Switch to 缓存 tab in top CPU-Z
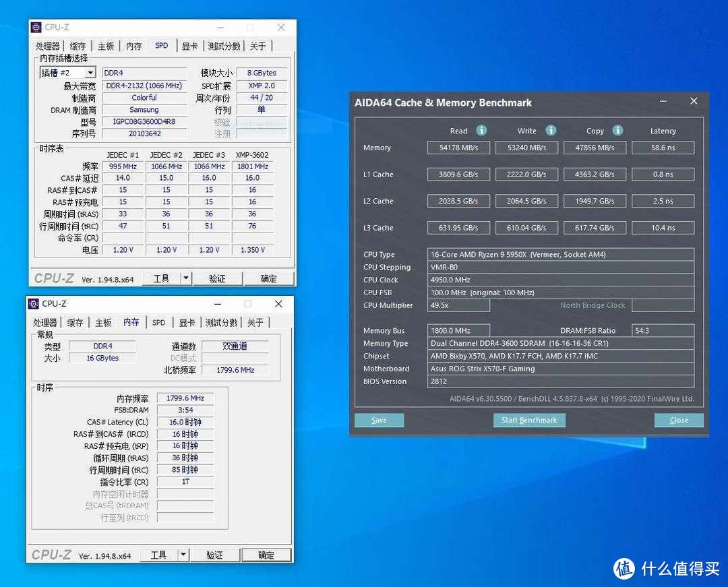Image resolution: width=728 pixels, height=587 pixels. coord(78,46)
